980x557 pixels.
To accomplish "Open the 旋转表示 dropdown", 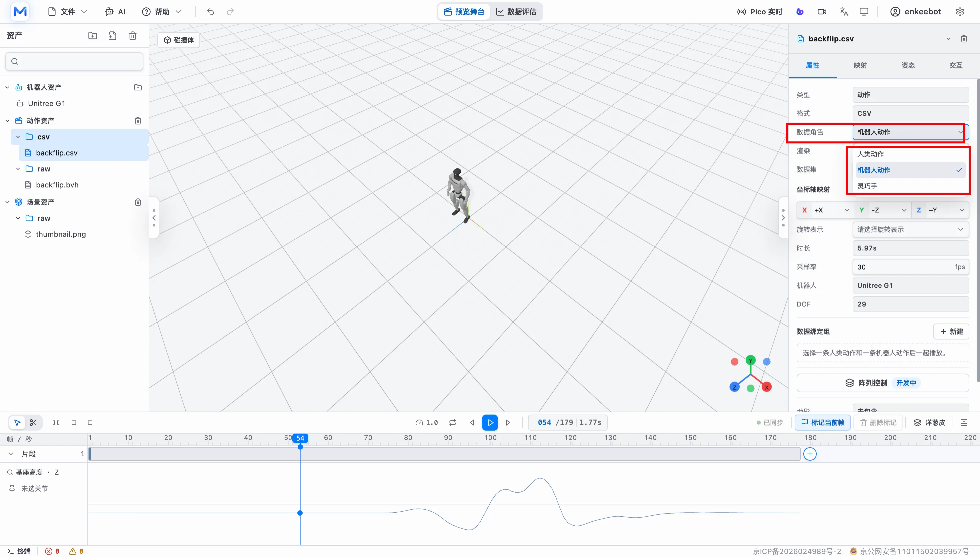I will tap(910, 229).
